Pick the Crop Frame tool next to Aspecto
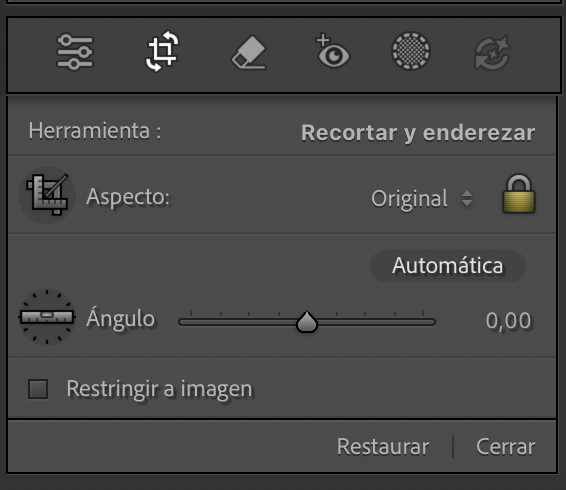The image size is (566, 490). 47,195
